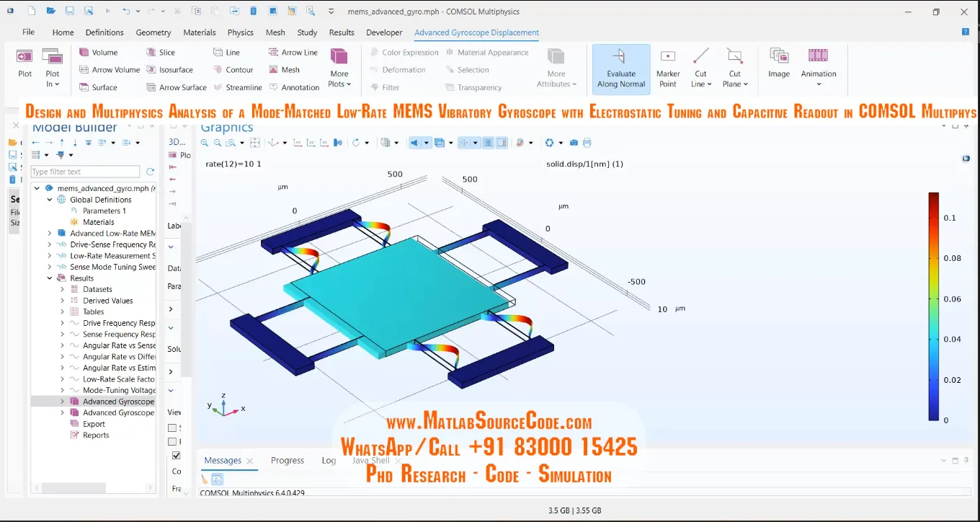The height and width of the screenshot is (522, 980).
Task: Tick the first unchecked View checkbox
Action: coord(173,428)
